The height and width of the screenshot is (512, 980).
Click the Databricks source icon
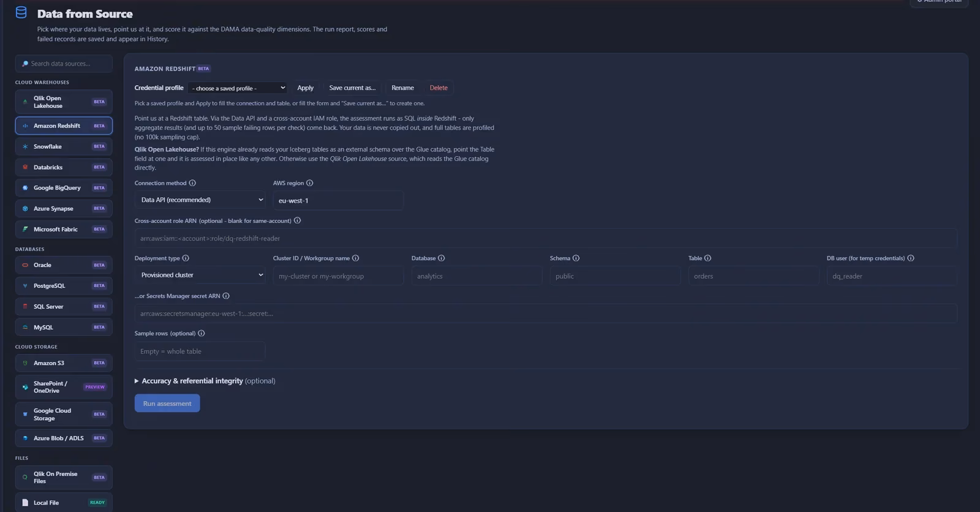[x=25, y=167]
